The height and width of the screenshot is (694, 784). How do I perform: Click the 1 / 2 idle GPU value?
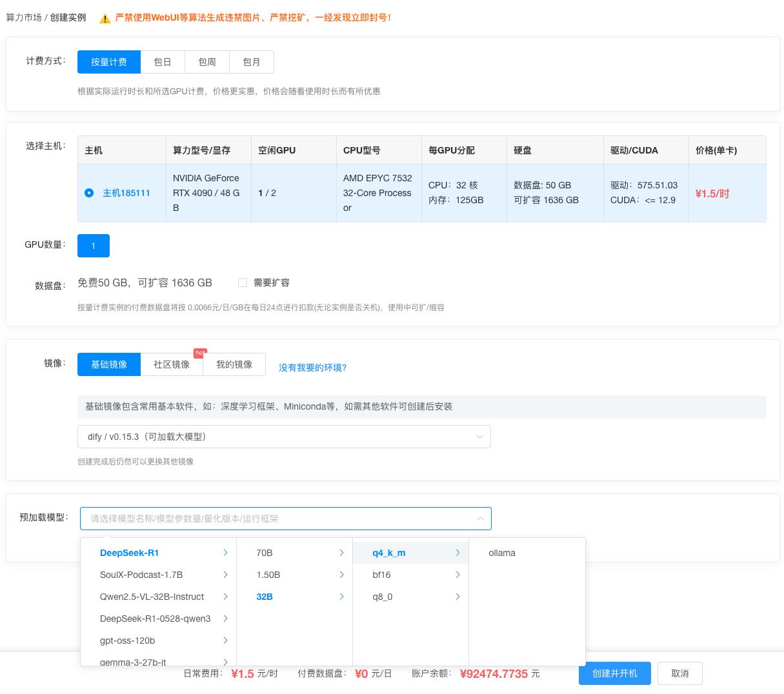click(267, 193)
